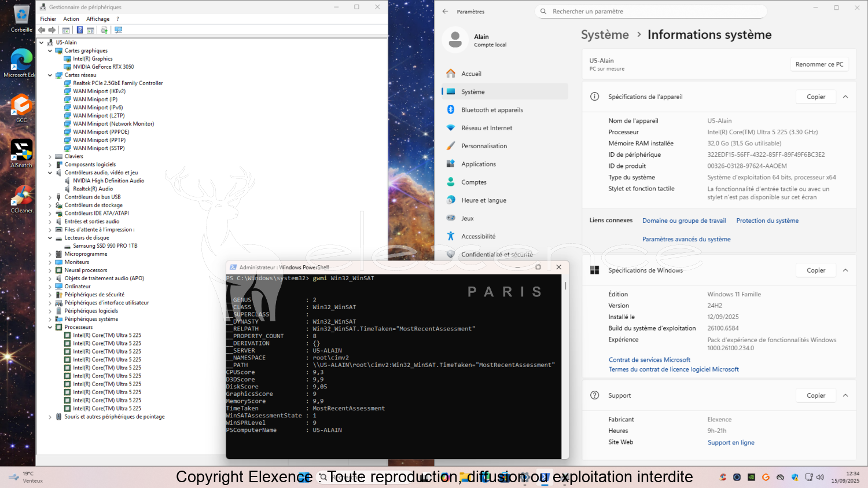Open the volume icon in the taskbar
Viewport: 868px width, 488px height.
click(820, 478)
